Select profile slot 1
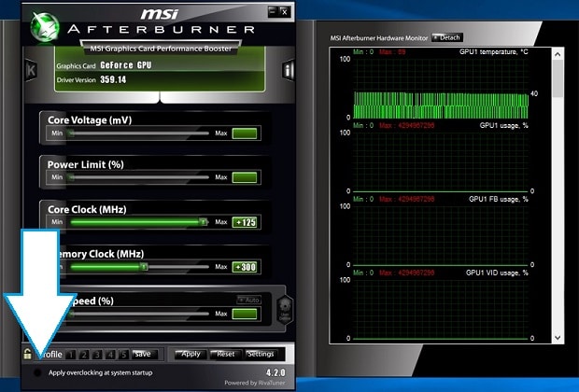 (x=71, y=355)
